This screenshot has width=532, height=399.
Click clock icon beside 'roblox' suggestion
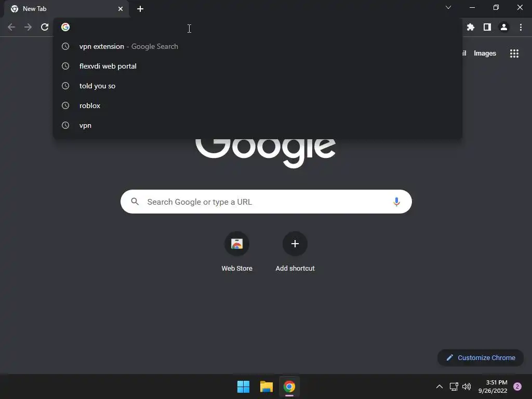point(65,105)
